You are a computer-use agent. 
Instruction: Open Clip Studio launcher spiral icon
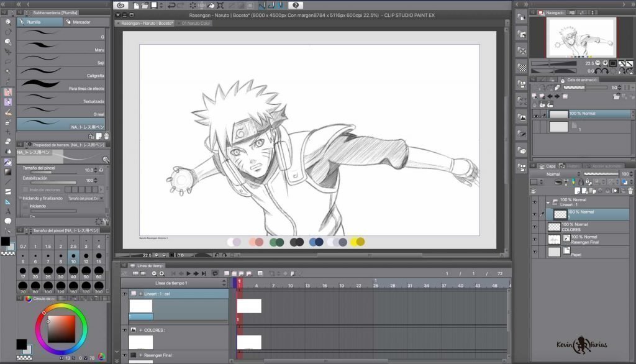[120, 5]
